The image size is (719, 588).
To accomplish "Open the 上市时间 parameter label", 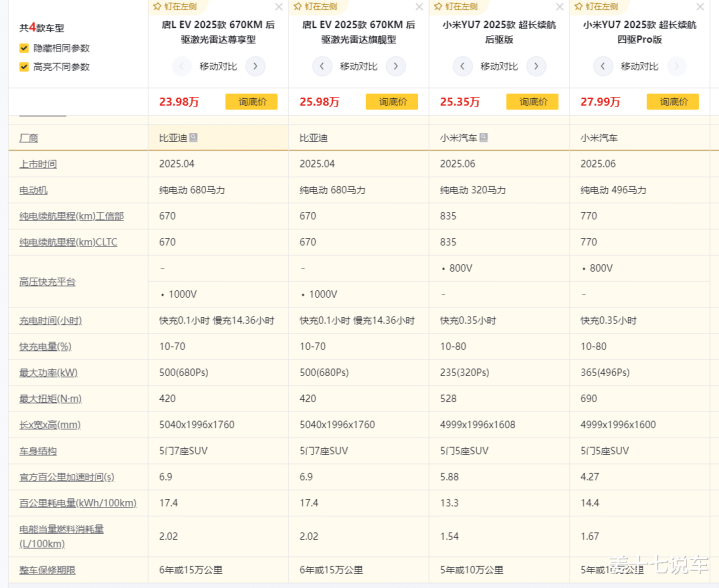I will (x=38, y=164).
